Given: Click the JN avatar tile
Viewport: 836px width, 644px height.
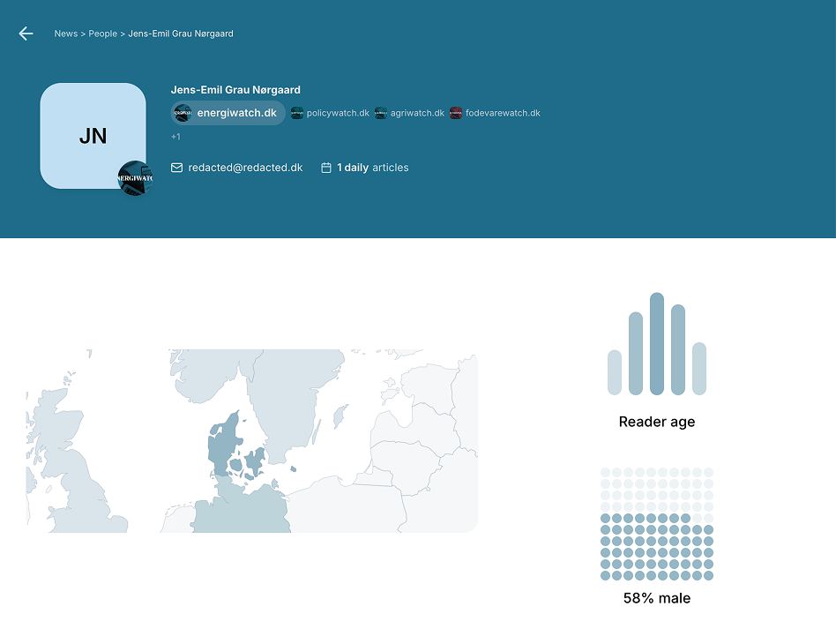Looking at the screenshot, I should [x=93, y=136].
